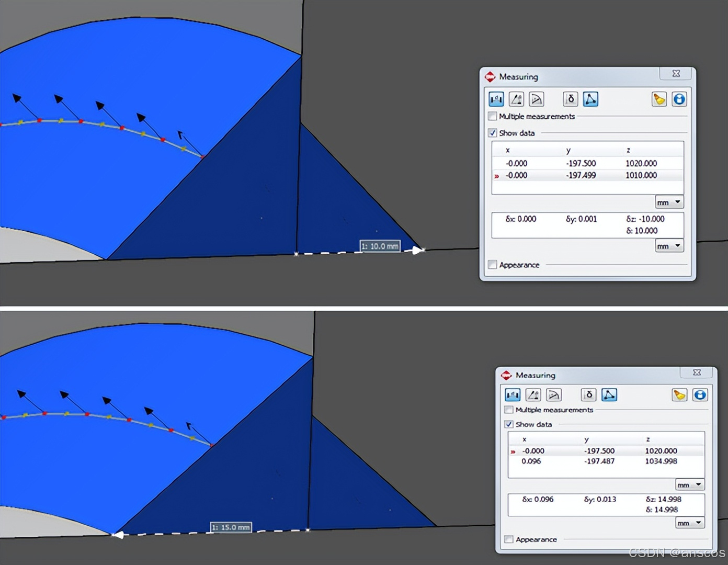This screenshot has height=565, width=728.
Task: Close the Measuring dialog showing δ: 10.000
Action: pyautogui.click(x=676, y=74)
